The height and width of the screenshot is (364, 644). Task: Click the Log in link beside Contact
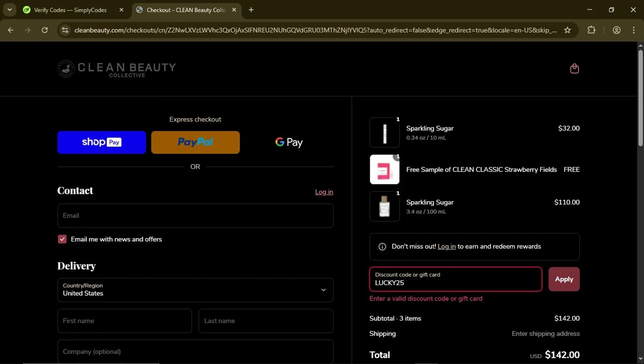point(324,192)
